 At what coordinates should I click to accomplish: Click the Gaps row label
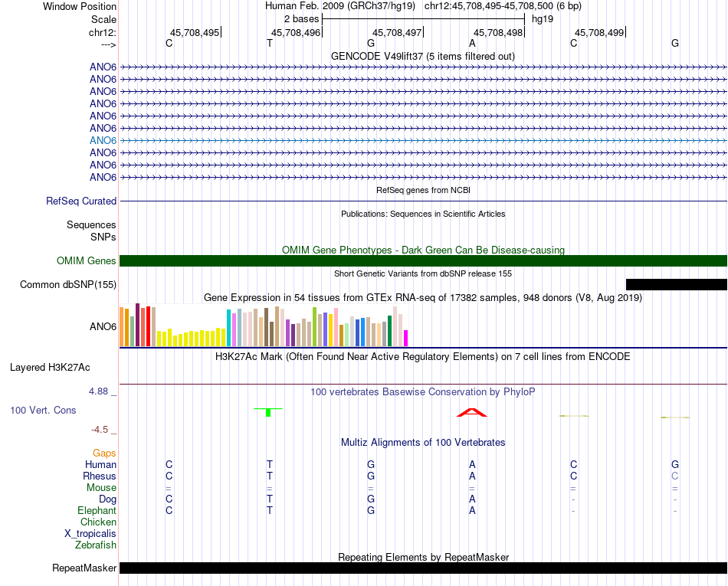pos(104,453)
